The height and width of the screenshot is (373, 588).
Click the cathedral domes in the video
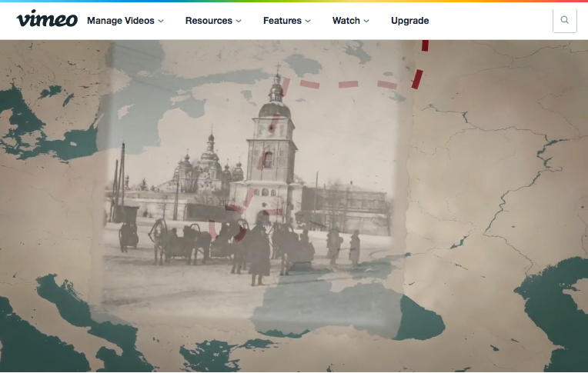(206, 162)
